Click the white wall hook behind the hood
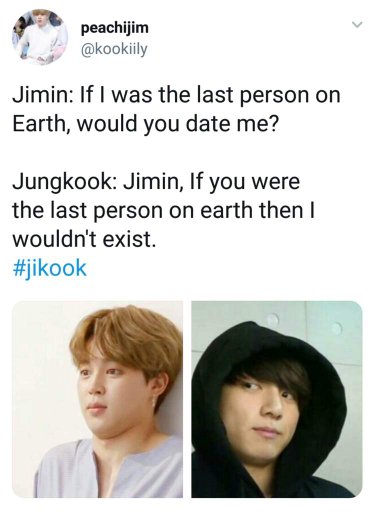Screen dimensions: 374x512 (x=273, y=319)
